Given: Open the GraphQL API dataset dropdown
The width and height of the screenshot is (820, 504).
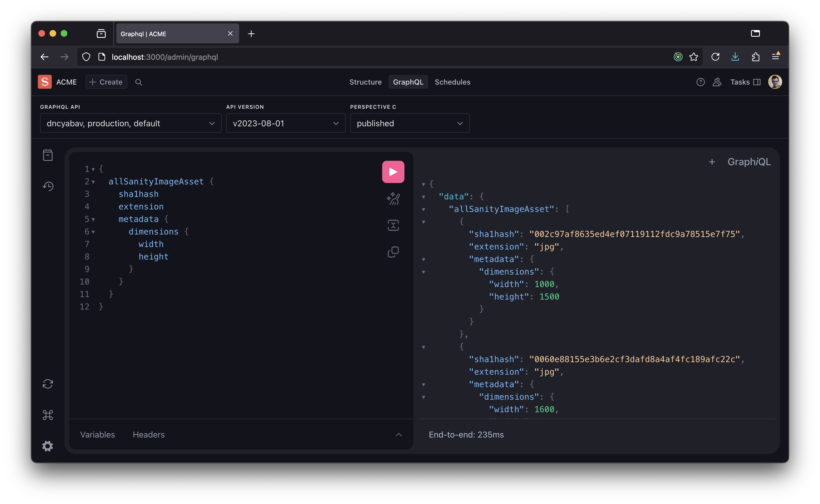Looking at the screenshot, I should tap(130, 123).
